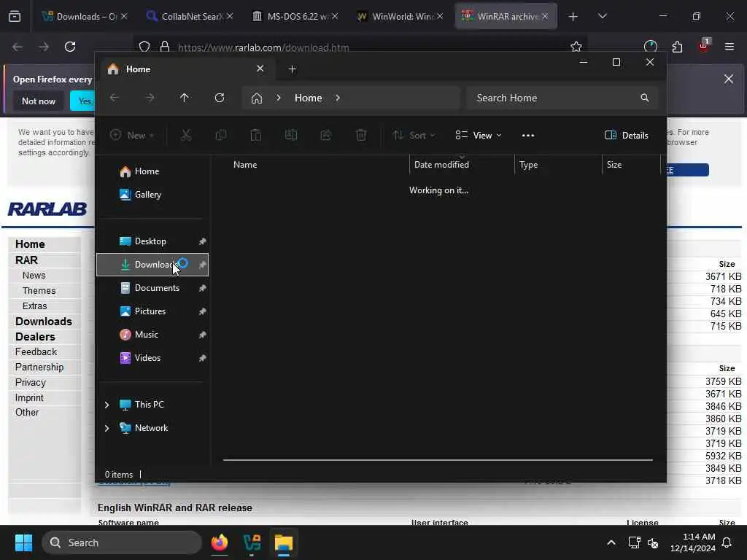List all Firefox tabs dropdown
The width and height of the screenshot is (747, 560).
[603, 16]
